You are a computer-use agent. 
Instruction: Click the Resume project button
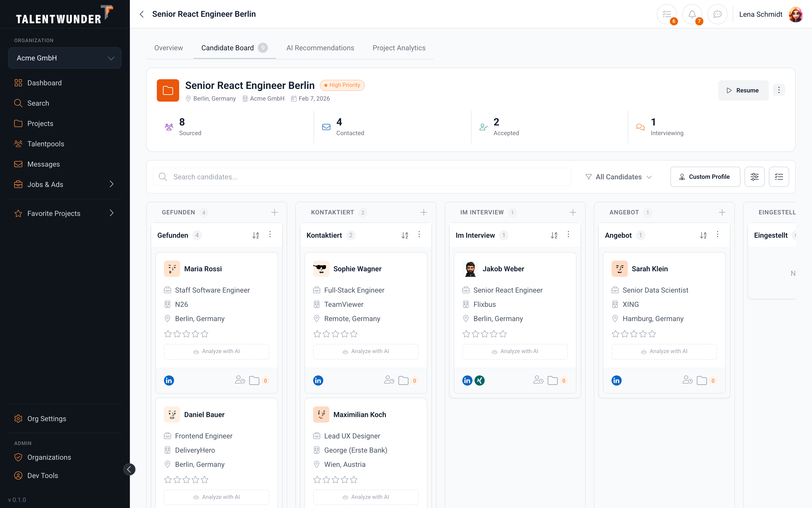[743, 90]
